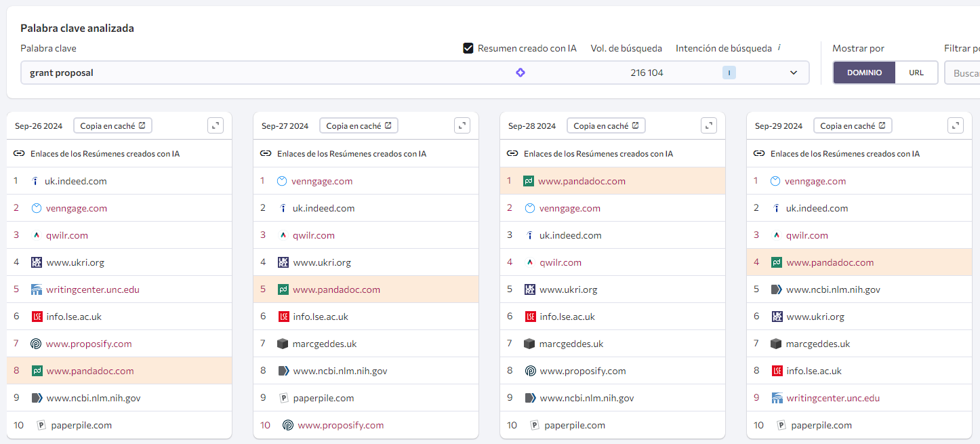980x444 pixels.
Task: Open qwilr.com link in Sep-28 column
Action: (560, 262)
